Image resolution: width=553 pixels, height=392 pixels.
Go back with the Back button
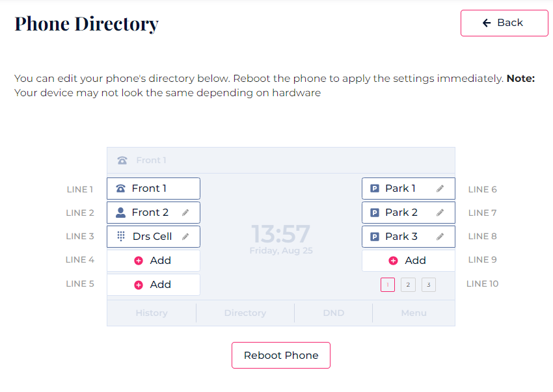tap(504, 23)
